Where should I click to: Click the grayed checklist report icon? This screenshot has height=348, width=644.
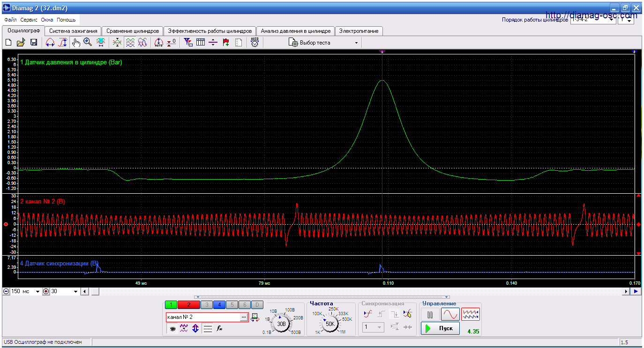point(239,43)
